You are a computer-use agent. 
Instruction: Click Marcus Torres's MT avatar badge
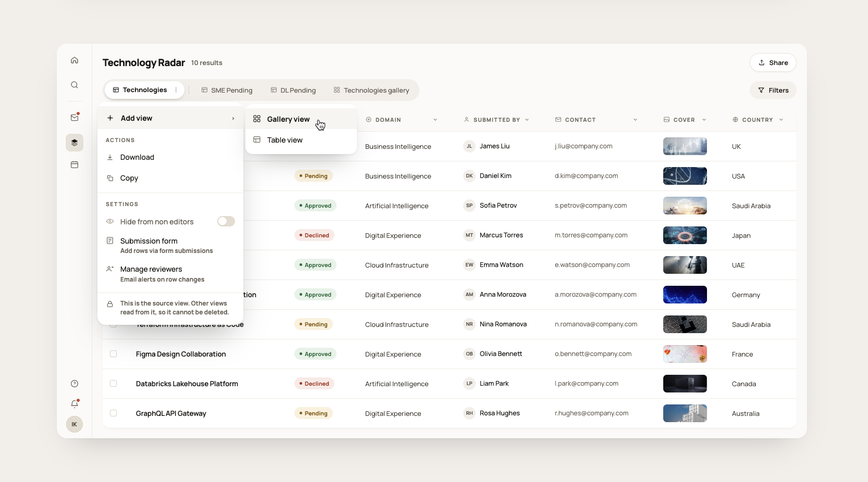[x=469, y=235]
